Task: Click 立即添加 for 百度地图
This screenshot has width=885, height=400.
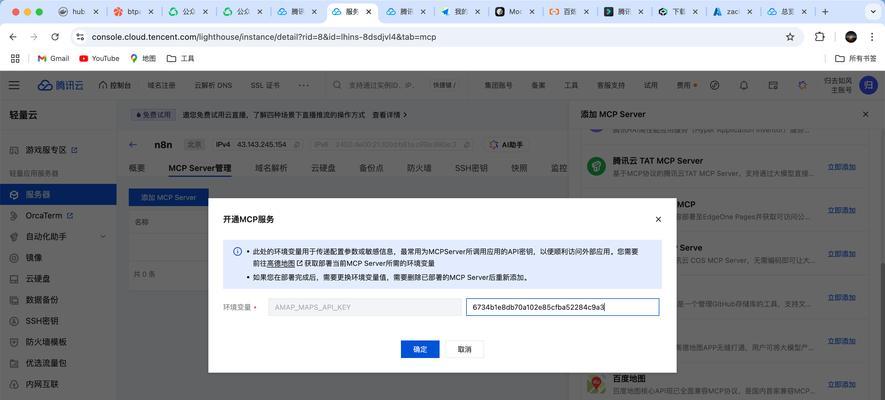Action: [842, 384]
